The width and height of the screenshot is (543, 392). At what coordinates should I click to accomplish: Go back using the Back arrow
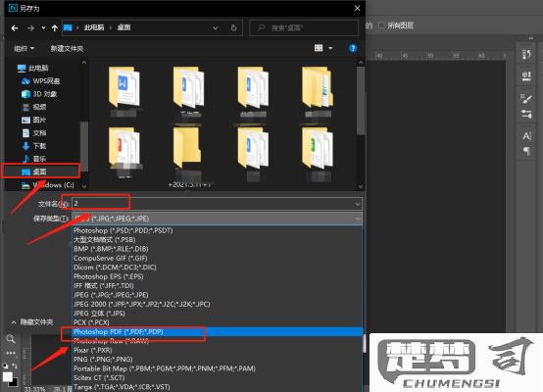(x=15, y=28)
